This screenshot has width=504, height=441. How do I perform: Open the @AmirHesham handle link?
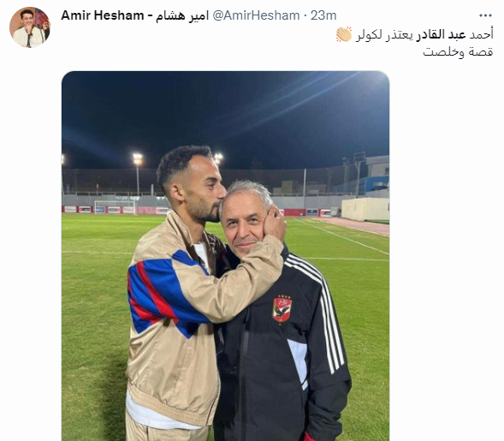pyautogui.click(x=256, y=15)
